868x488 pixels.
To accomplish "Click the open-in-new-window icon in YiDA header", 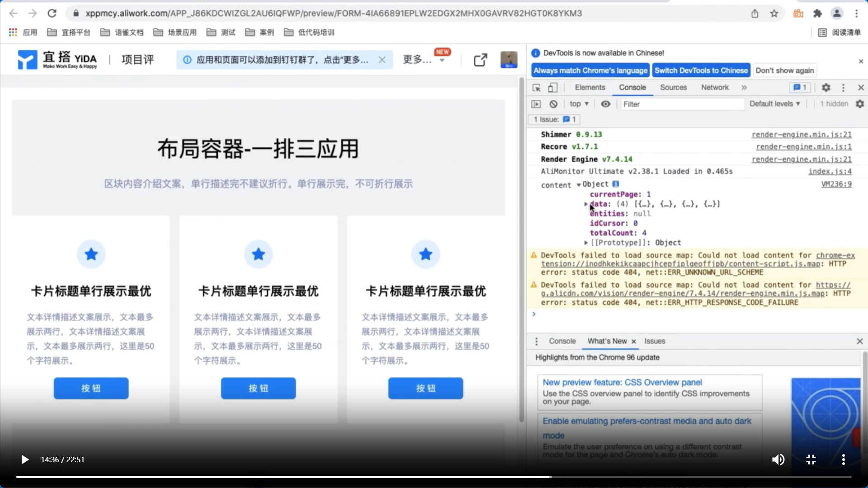I will [x=480, y=60].
